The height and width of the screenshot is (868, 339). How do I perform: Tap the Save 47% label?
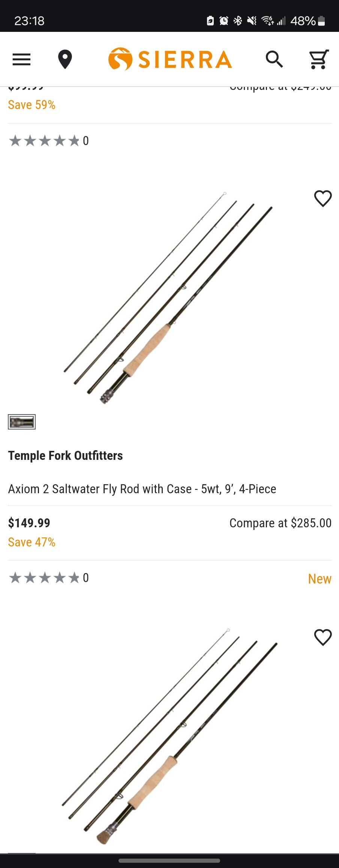pyautogui.click(x=32, y=542)
